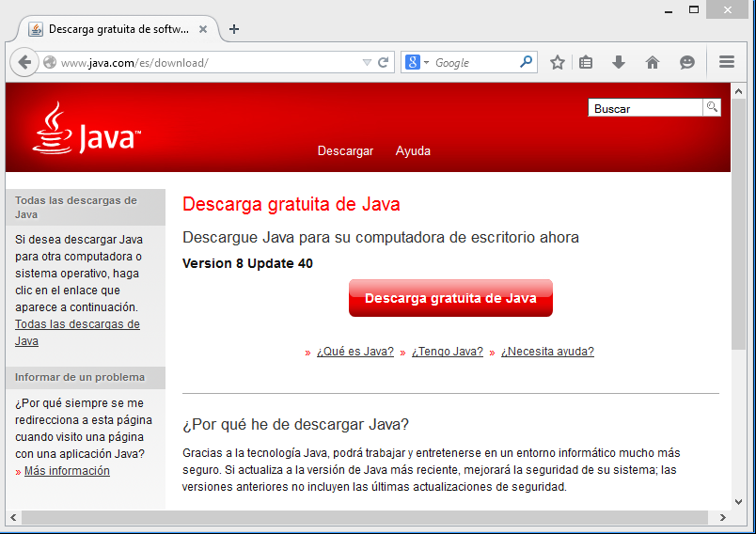Click the Java logo in the header

click(x=87, y=128)
